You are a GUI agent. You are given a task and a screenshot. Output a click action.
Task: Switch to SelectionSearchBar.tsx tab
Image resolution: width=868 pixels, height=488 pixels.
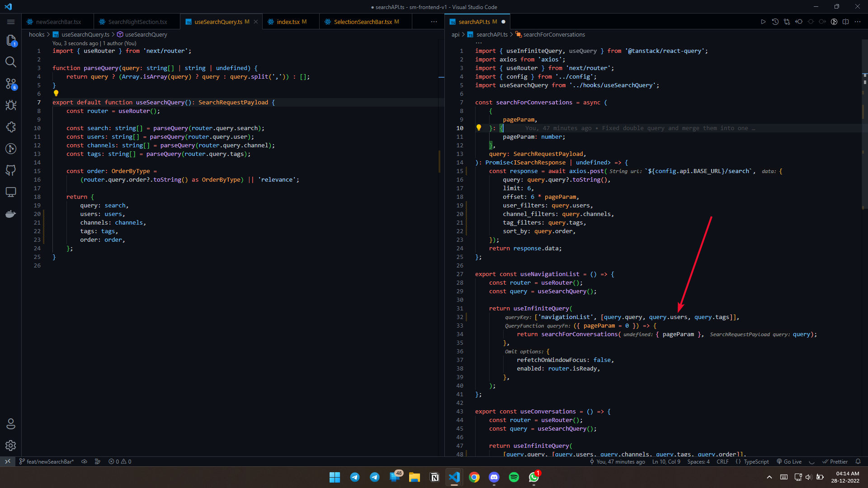[363, 22]
